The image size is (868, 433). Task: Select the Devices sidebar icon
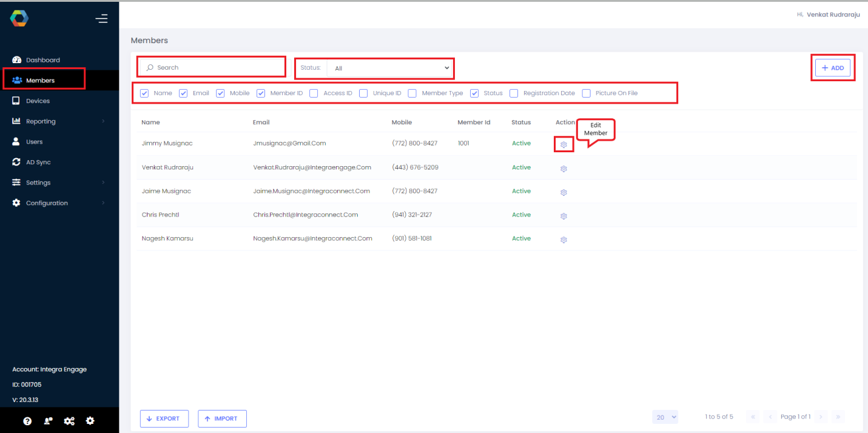16,100
